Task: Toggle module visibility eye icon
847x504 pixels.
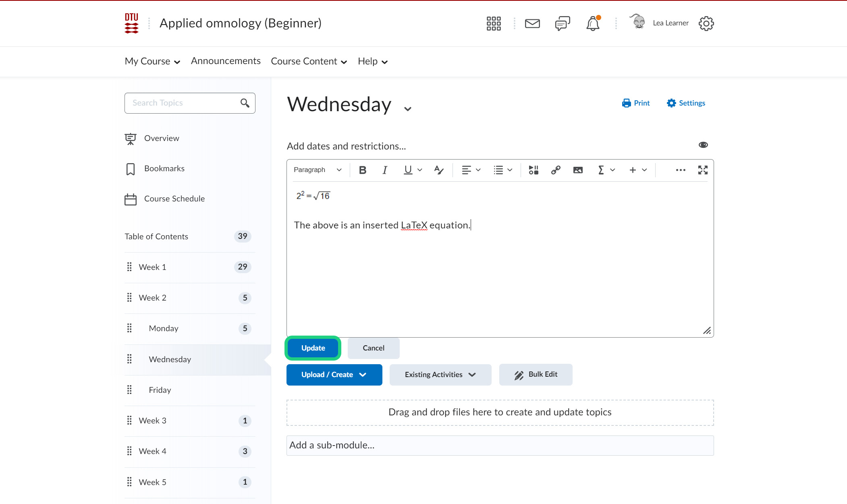Action: click(x=703, y=145)
